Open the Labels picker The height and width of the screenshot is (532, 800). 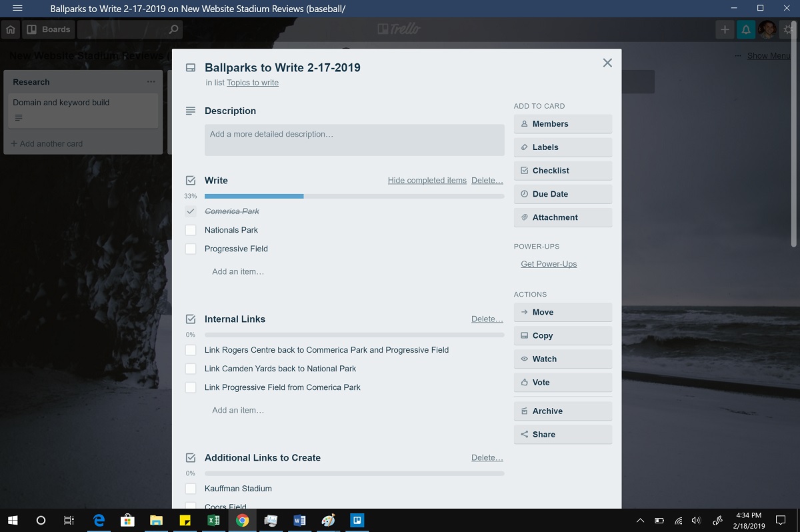563,147
